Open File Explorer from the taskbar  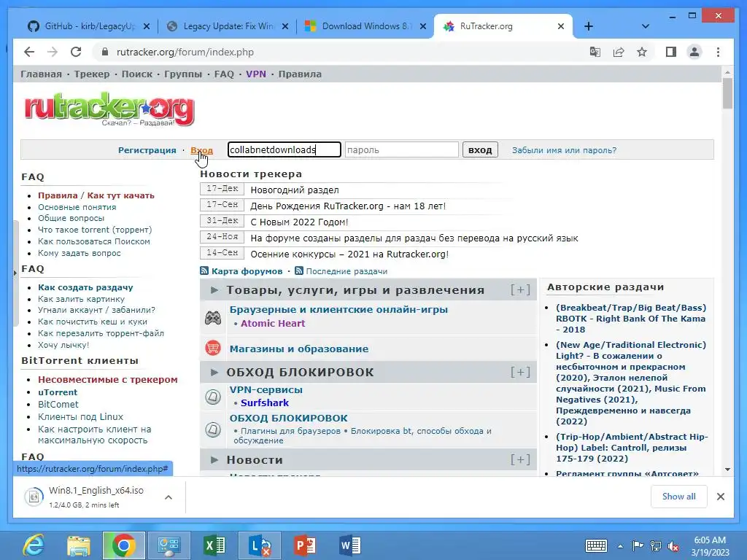(x=79, y=545)
